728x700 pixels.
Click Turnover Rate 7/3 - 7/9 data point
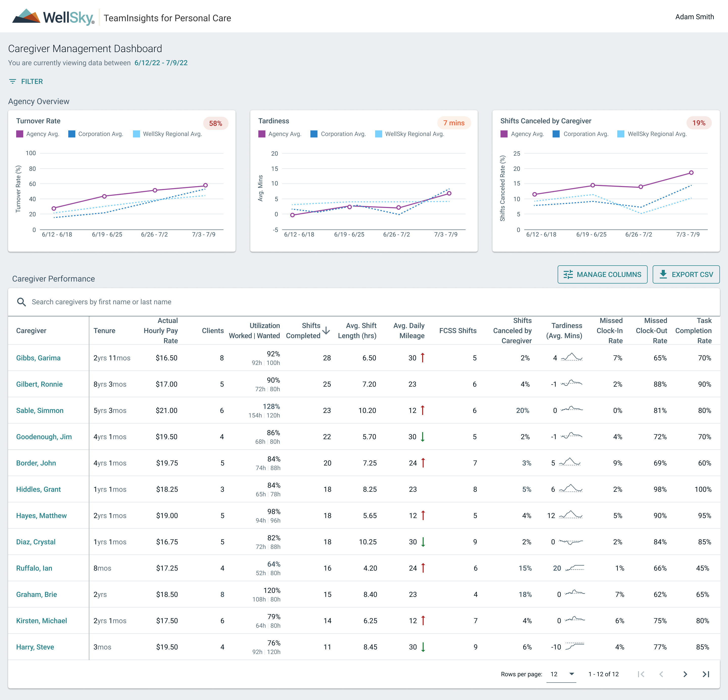(x=206, y=185)
